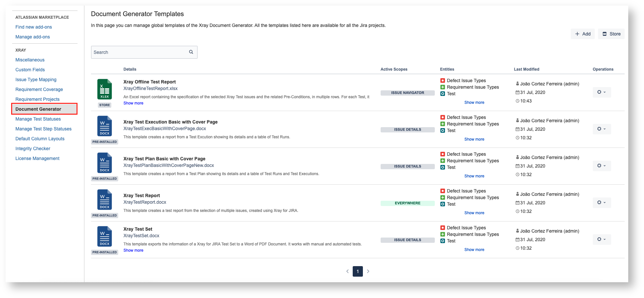
Task: Click the XrayTestExecBasicWithCoverPage.docx file name
Action: click(165, 128)
